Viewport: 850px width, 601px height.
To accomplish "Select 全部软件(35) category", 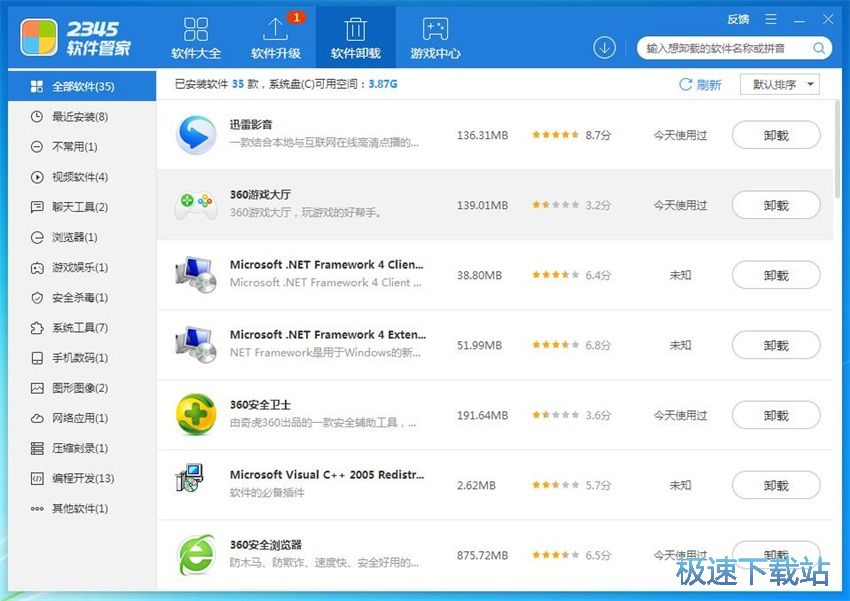I will coord(82,86).
